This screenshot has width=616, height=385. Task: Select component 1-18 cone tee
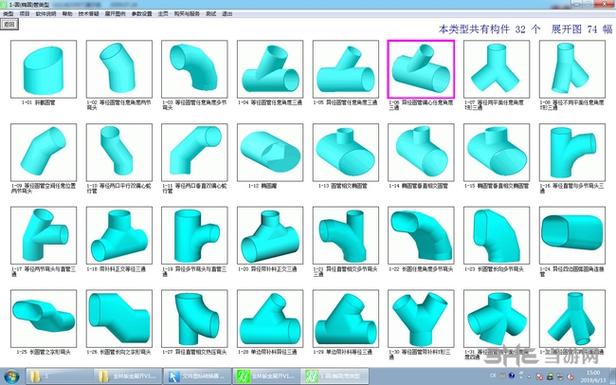(x=119, y=236)
